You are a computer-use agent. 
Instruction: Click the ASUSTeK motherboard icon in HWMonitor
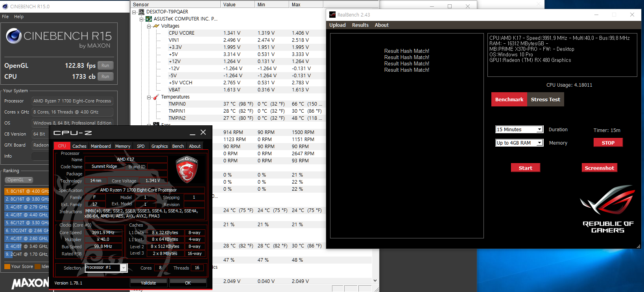point(149,19)
